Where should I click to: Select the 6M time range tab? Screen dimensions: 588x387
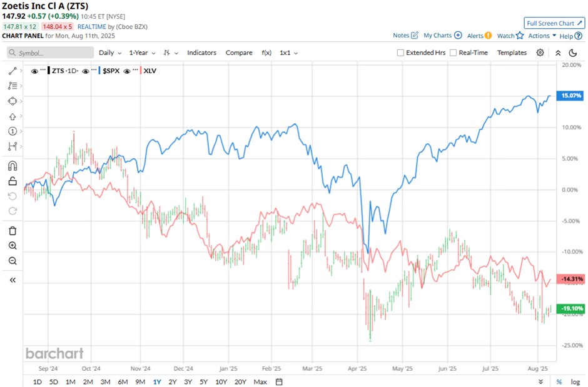(x=123, y=382)
